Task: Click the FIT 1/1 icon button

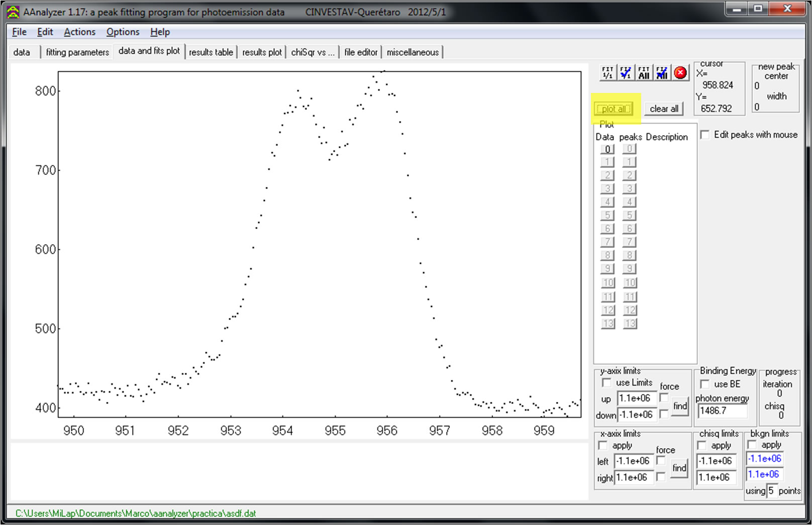Action: (607, 73)
